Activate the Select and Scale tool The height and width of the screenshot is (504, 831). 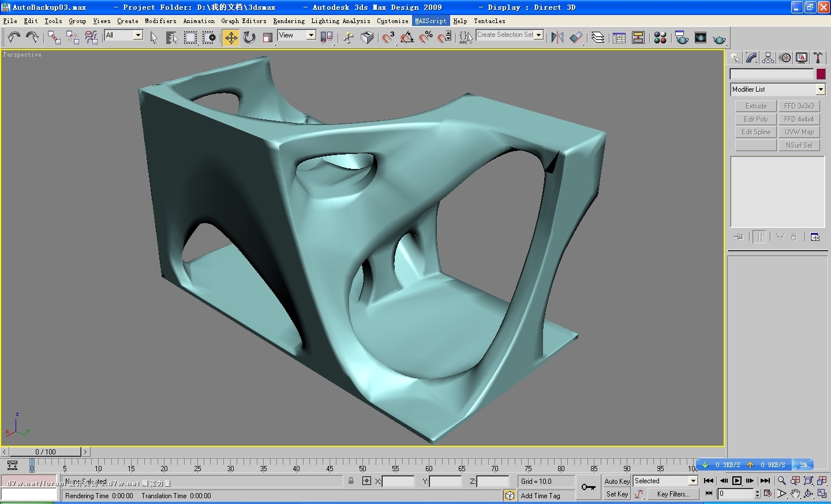coord(267,37)
